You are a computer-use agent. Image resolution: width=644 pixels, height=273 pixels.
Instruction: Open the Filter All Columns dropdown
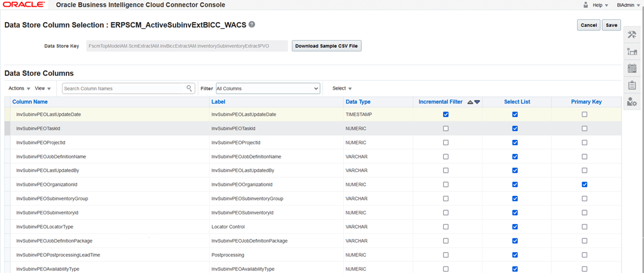click(x=267, y=88)
